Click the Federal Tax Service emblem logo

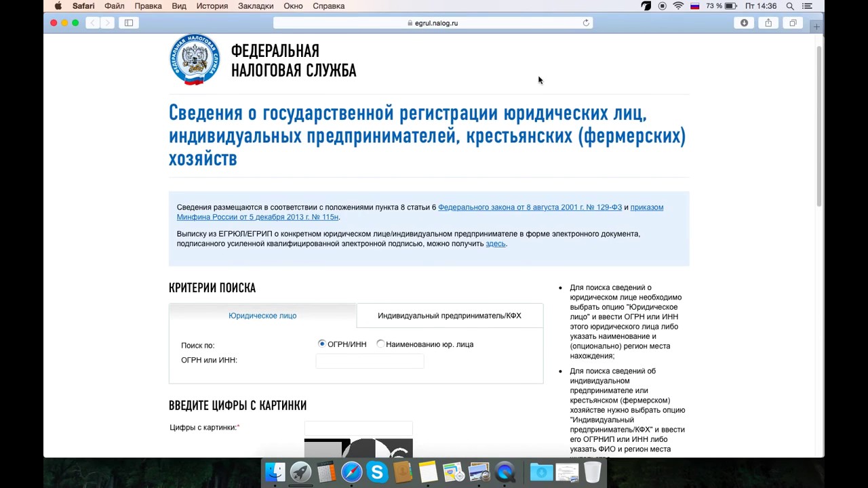[x=195, y=60]
